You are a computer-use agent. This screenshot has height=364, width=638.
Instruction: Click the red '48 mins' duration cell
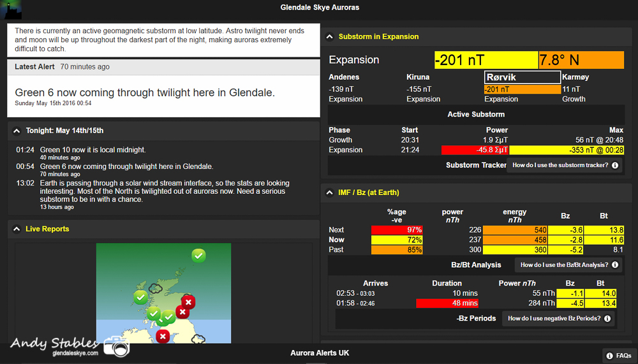click(447, 303)
